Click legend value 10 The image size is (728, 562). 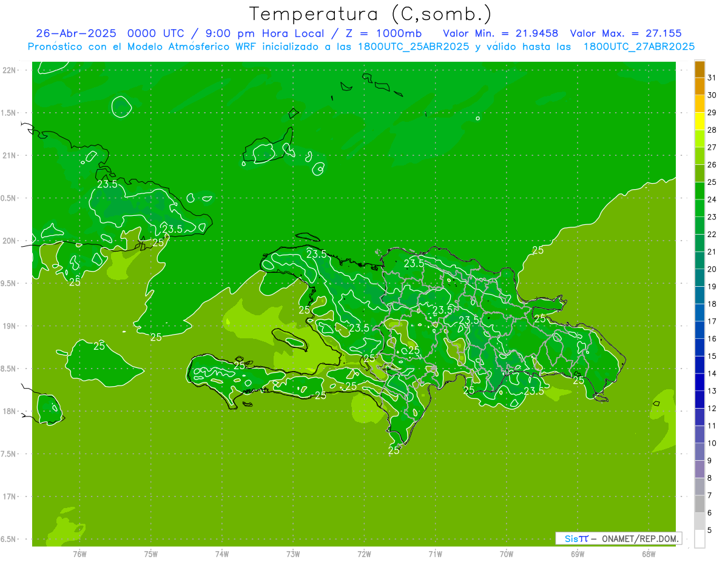[712, 443]
